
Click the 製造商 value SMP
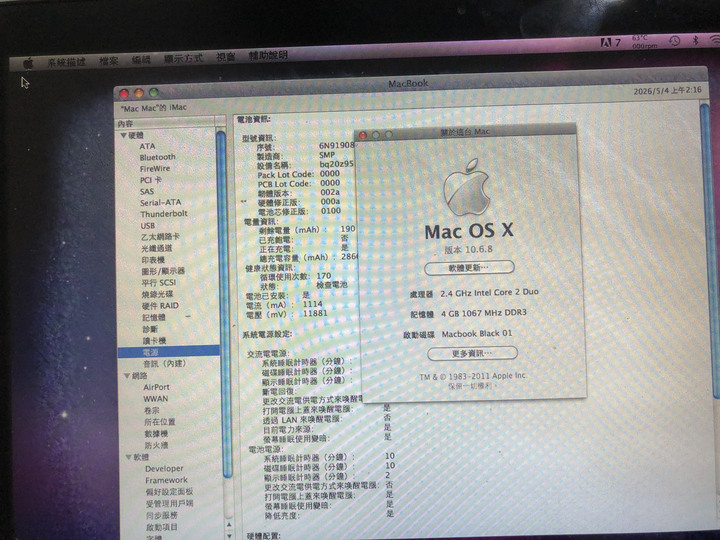327,155
